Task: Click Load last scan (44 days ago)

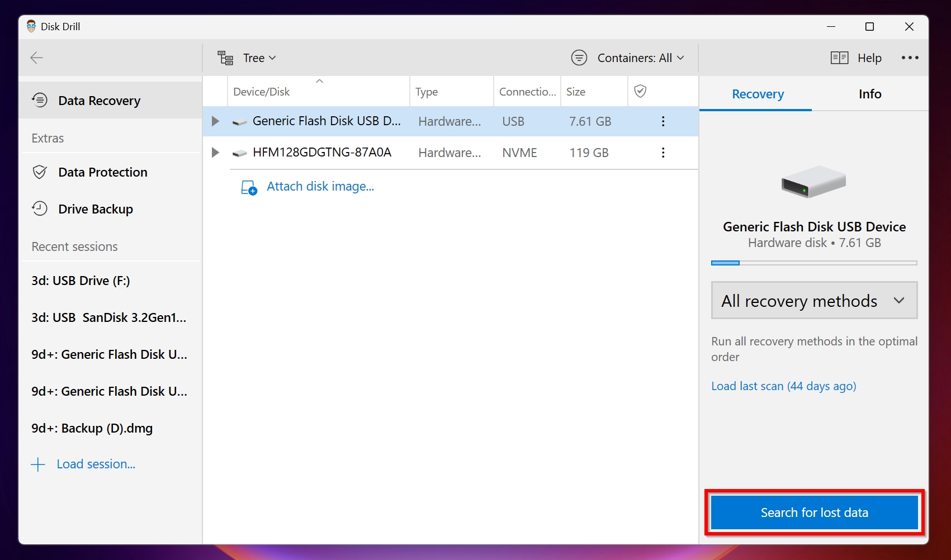Action: [783, 386]
